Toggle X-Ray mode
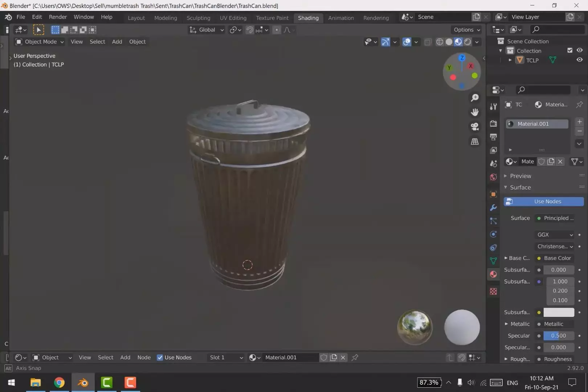This screenshot has height=392, width=588. [x=428, y=42]
